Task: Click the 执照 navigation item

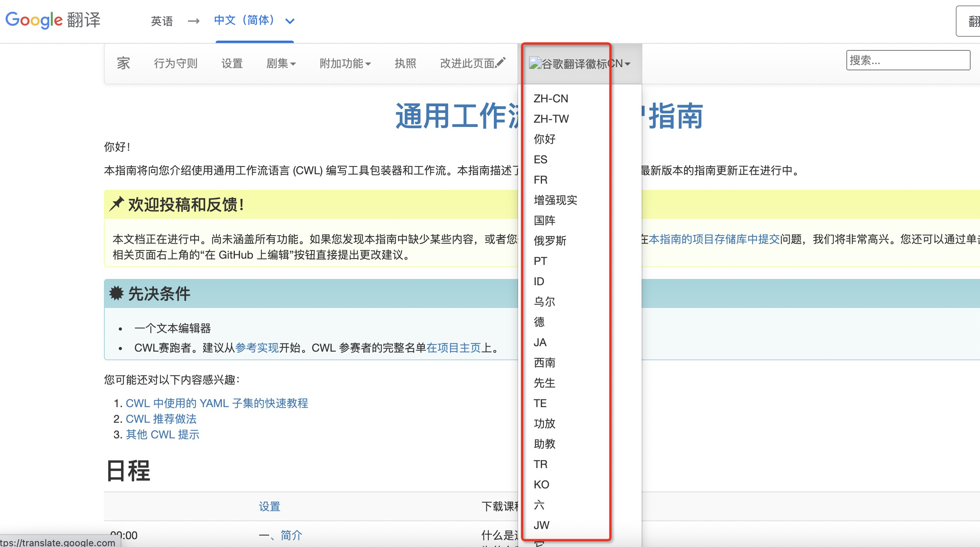Action: click(406, 63)
